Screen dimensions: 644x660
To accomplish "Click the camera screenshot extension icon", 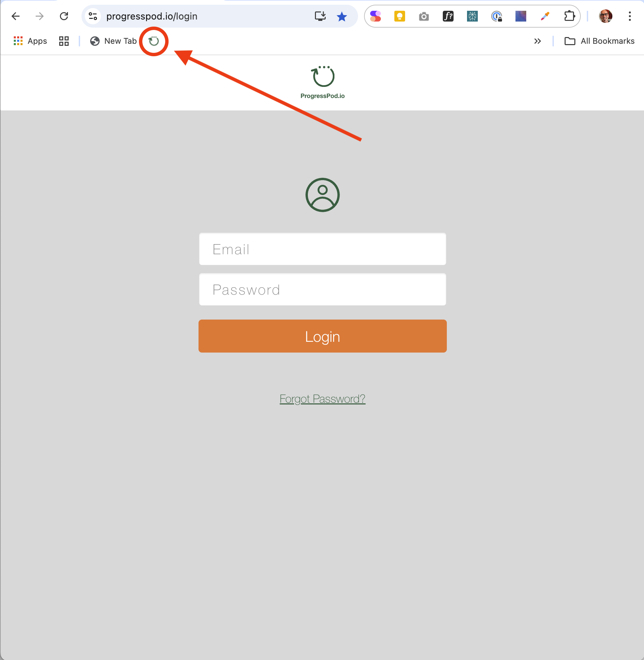I will pyautogui.click(x=424, y=16).
